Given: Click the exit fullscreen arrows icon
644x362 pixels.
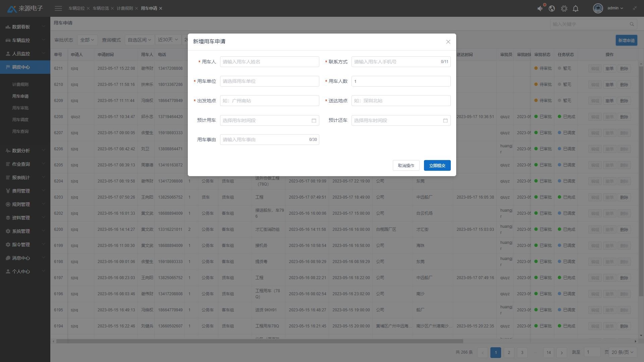Looking at the screenshot, I should click(x=635, y=8).
